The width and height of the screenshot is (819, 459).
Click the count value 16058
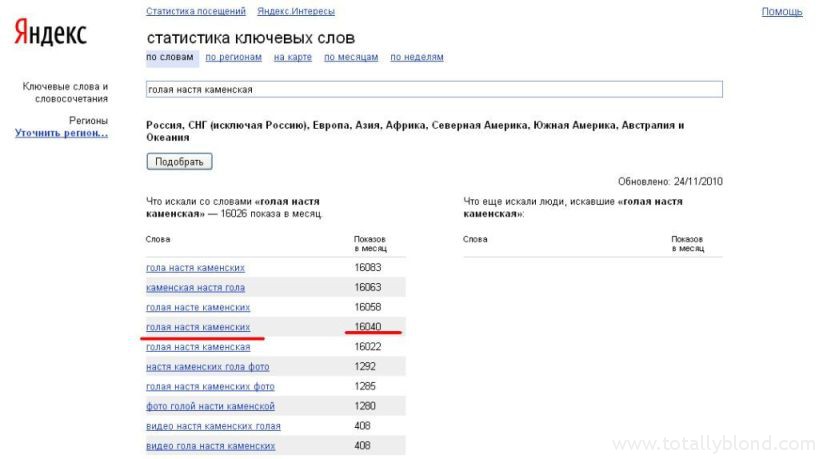coord(368,307)
